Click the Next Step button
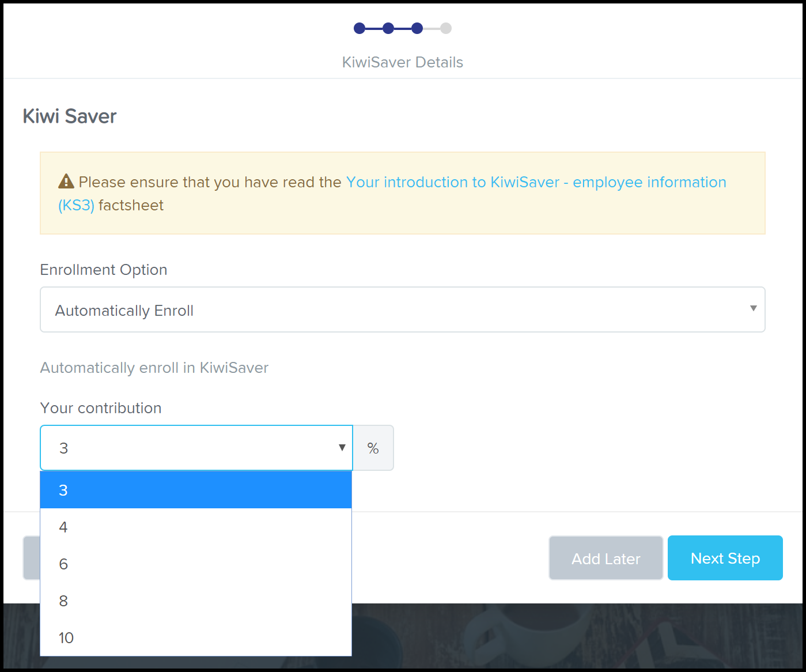 click(x=725, y=558)
